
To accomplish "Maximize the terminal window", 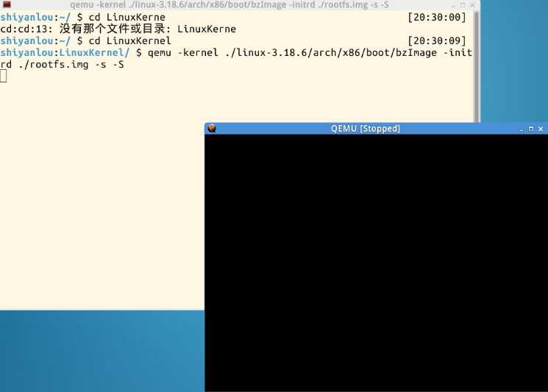I will pos(463,5).
